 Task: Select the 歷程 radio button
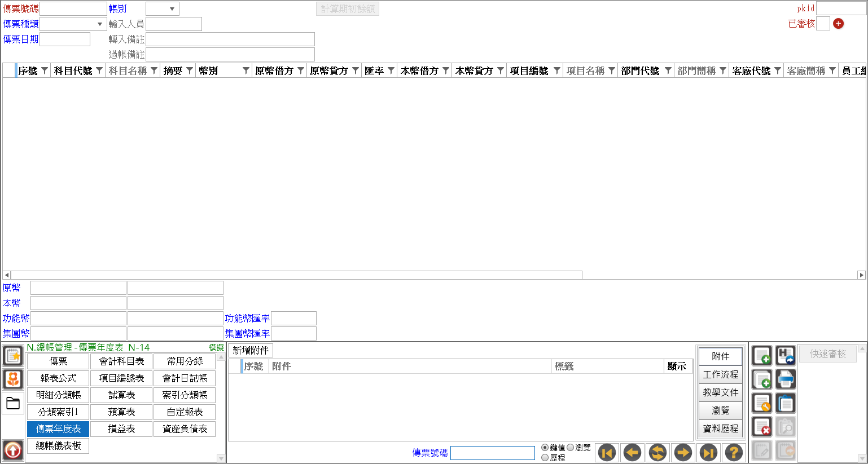click(x=545, y=458)
